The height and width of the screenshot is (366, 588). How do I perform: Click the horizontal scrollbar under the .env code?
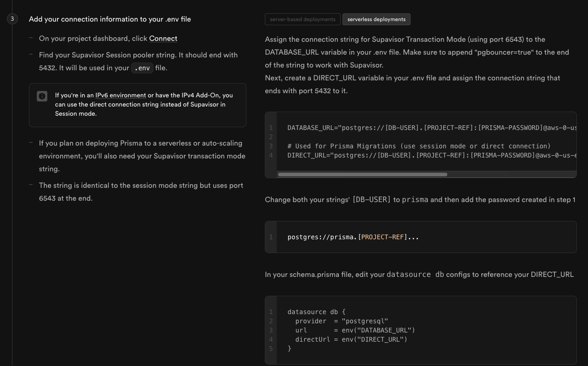point(362,175)
